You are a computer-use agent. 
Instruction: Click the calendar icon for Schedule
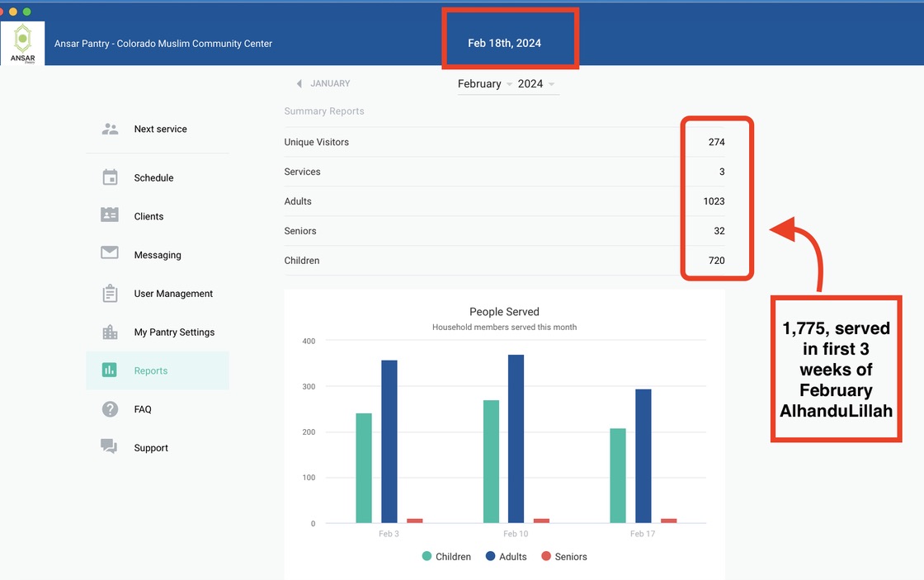coord(110,177)
